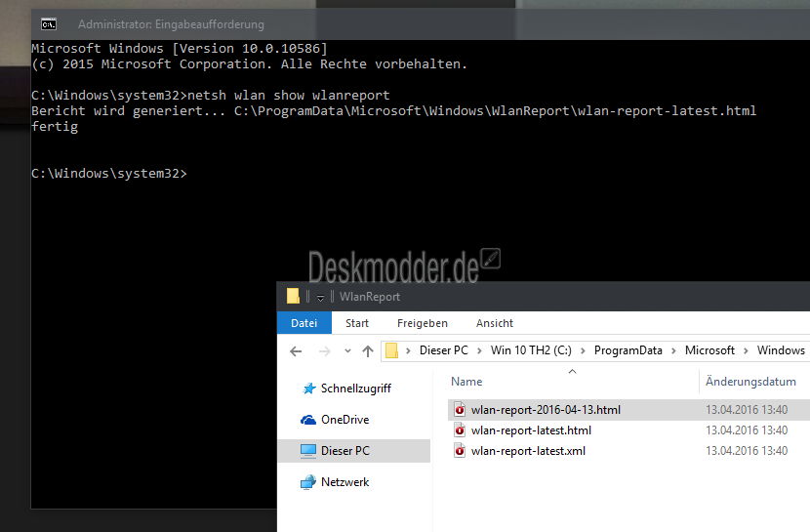Select Microsoft breadcrumb in address bar
Viewport: 810px width, 532px height.
709,350
